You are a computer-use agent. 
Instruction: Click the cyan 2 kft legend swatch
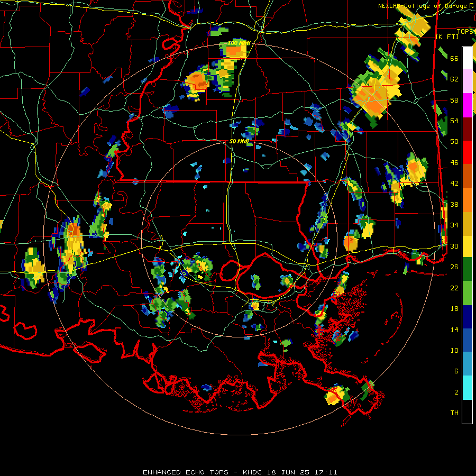point(467,388)
